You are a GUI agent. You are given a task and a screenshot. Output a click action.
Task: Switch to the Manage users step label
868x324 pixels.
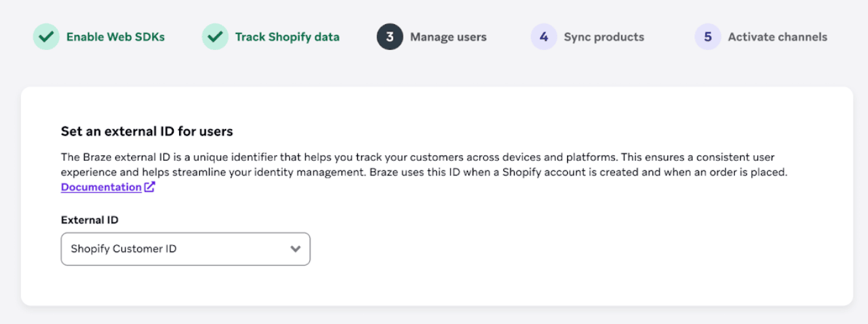448,37
